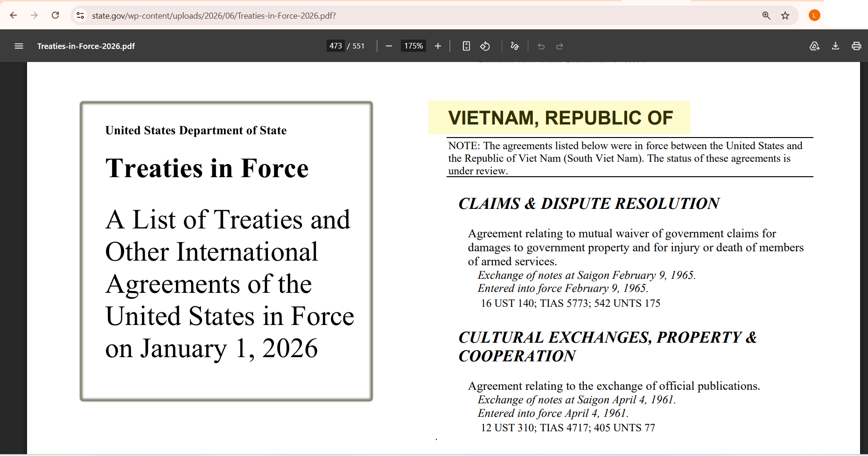Screen dimensions: 868x456
Task: Reload the current page
Action: tap(55, 15)
